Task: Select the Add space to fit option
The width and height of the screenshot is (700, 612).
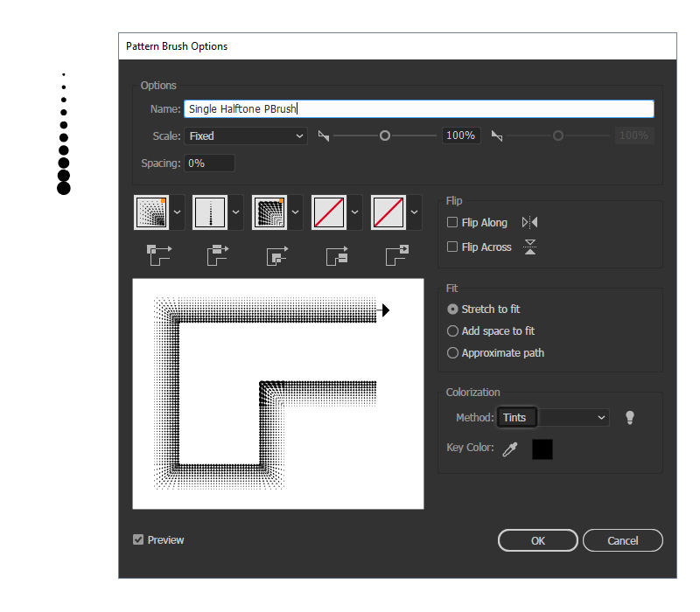Action: pos(452,331)
